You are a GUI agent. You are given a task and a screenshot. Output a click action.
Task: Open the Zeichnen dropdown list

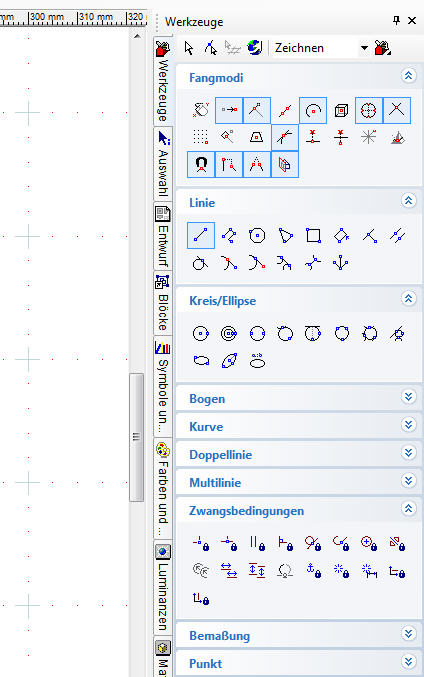[x=364, y=48]
